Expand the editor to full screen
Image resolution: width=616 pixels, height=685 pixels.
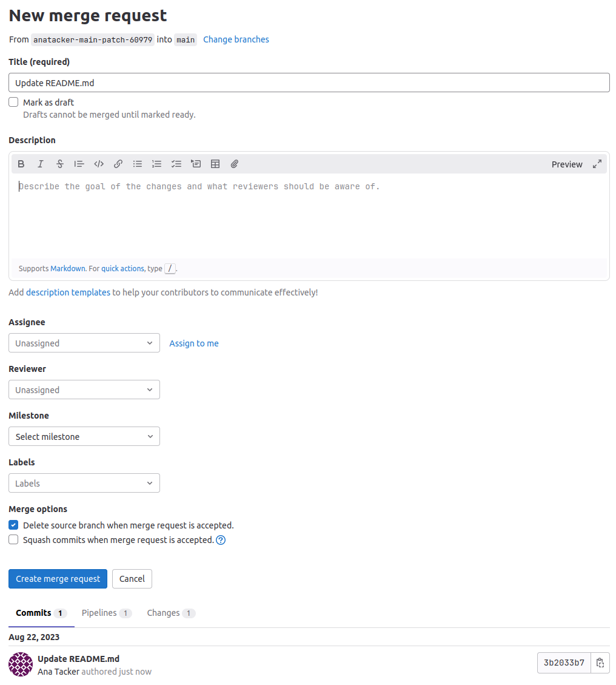[x=597, y=164]
